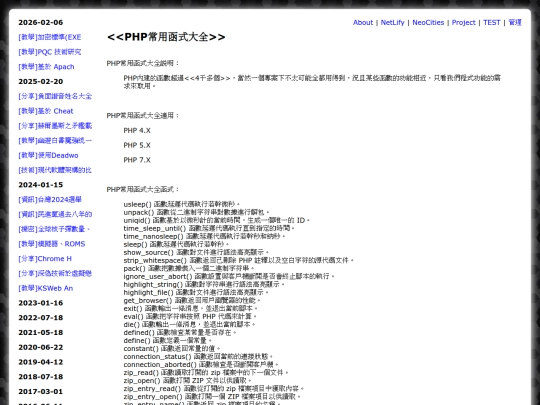This screenshot has height=405, width=540.
Task: Open the sidebar link mentioning Apach
Action: click(x=46, y=67)
